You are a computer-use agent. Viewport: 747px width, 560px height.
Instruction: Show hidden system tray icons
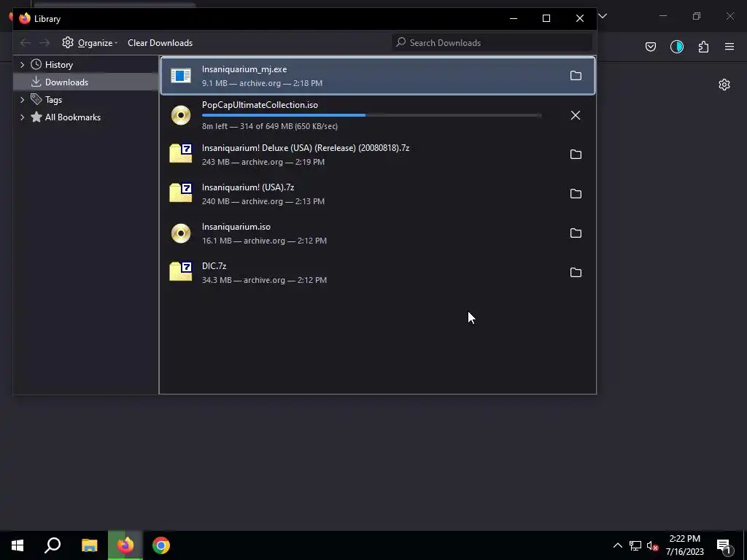click(617, 545)
